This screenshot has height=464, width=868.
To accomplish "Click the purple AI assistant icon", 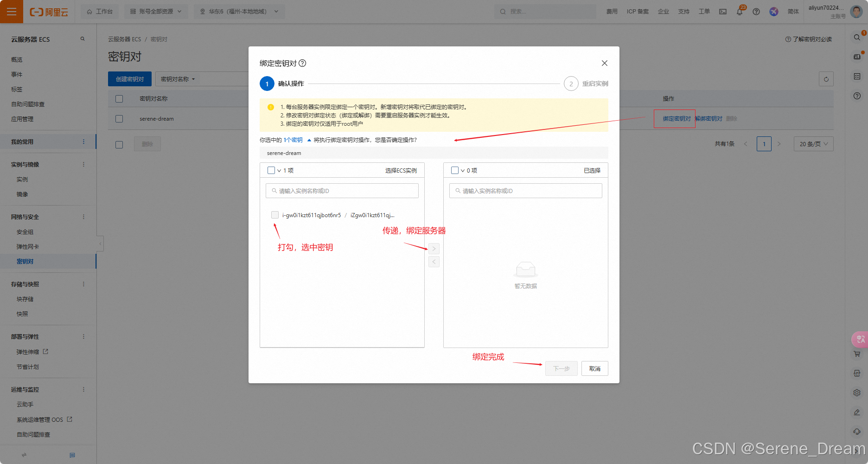I will [x=774, y=12].
